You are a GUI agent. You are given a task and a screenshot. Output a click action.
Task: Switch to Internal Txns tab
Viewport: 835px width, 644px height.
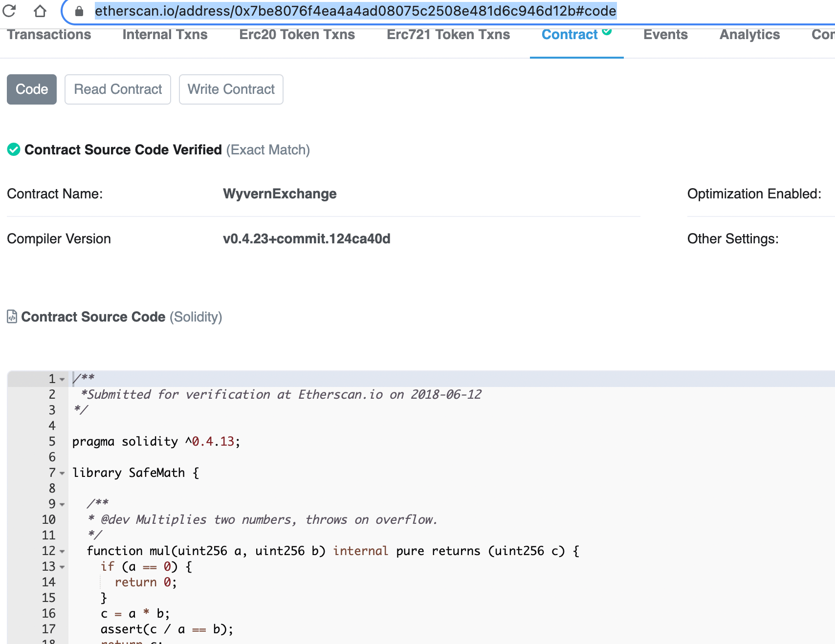tap(165, 35)
